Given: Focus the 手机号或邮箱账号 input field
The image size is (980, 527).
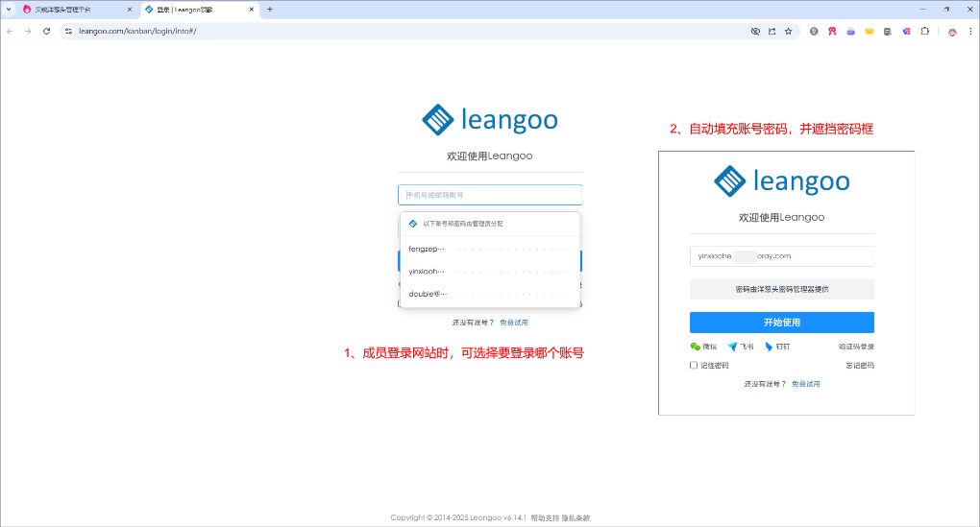Looking at the screenshot, I should (490, 195).
